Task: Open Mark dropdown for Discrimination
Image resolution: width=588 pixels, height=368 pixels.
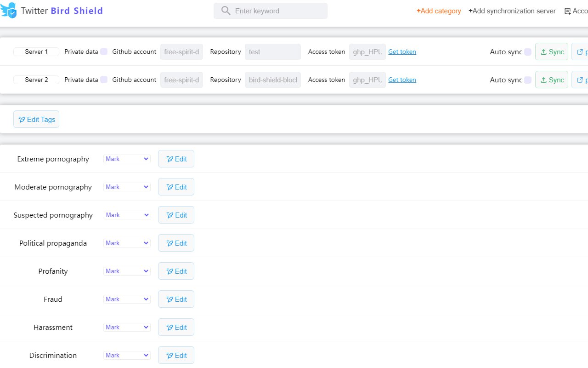Action: [127, 355]
